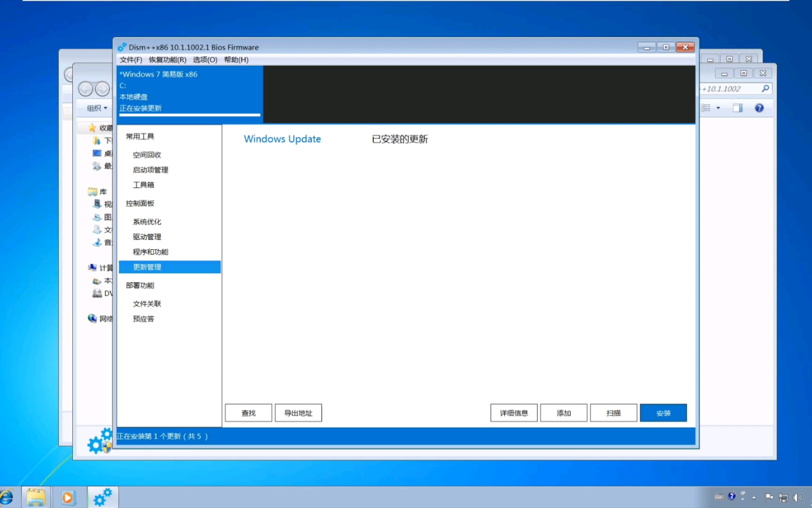Viewport: 812px width, 508px height.
Task: Click the install progress bar under 正在安装更新
Action: (190, 114)
